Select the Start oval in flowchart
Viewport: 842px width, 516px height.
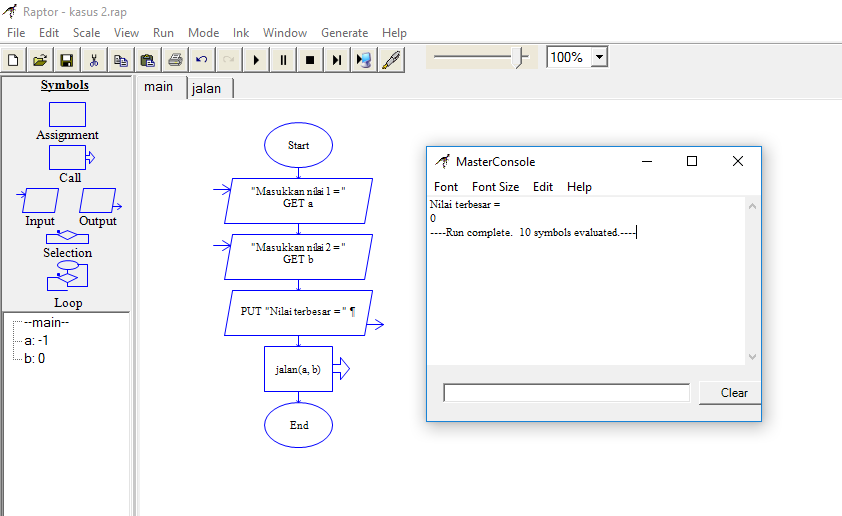(299, 145)
